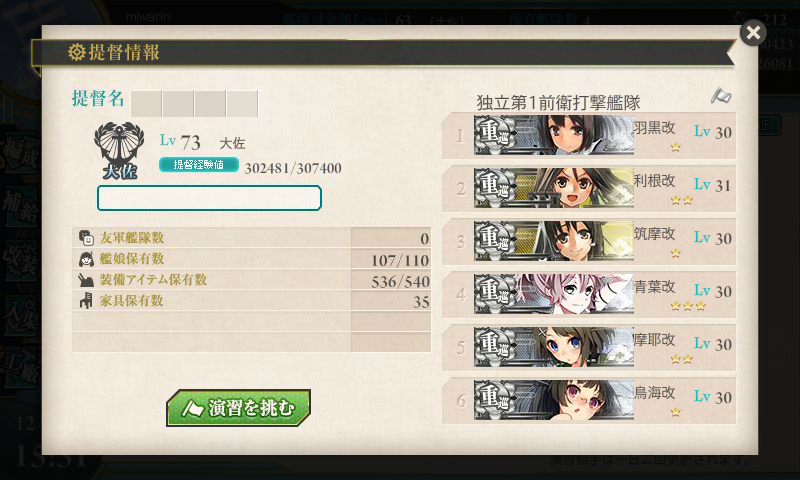Close the admiral info dialog
Image resolution: width=800 pixels, height=480 pixels.
(x=753, y=33)
